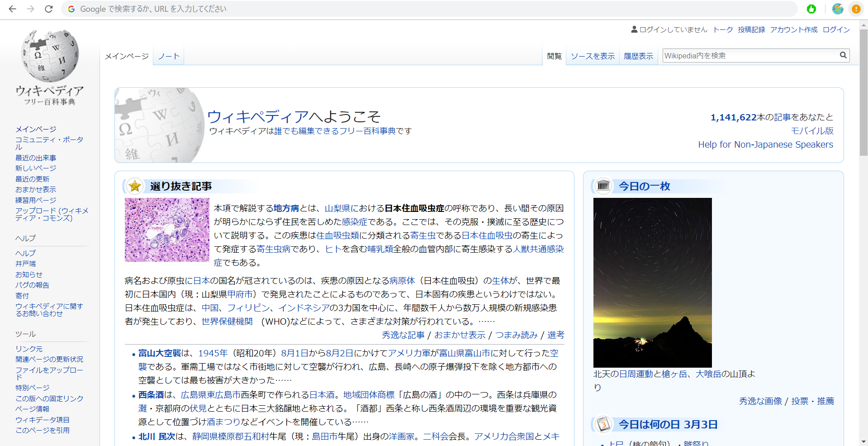Click the scrollbar up arrow

[863, 25]
